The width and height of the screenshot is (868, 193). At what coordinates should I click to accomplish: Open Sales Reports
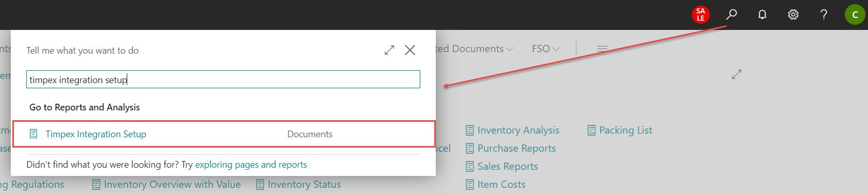[502, 166]
